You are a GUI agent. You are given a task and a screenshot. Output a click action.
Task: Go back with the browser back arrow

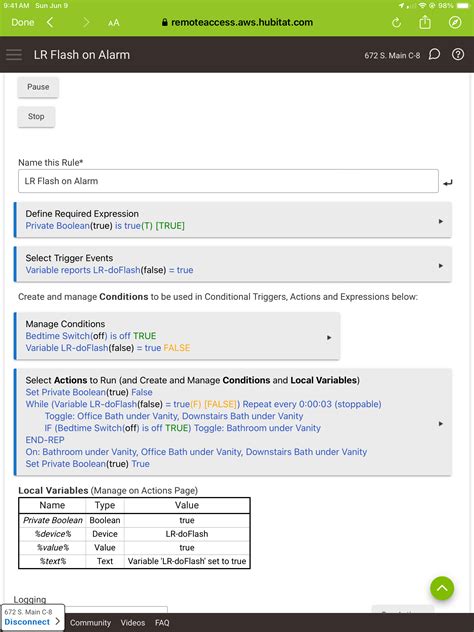click(50, 22)
